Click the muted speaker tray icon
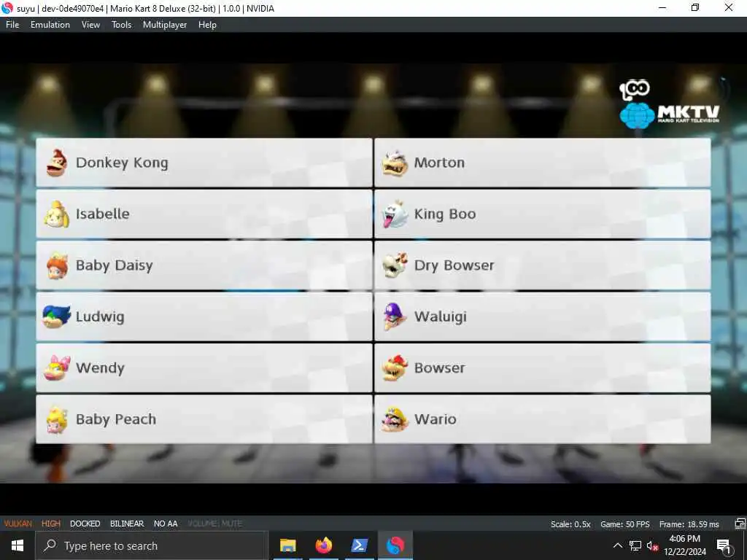 tap(653, 545)
